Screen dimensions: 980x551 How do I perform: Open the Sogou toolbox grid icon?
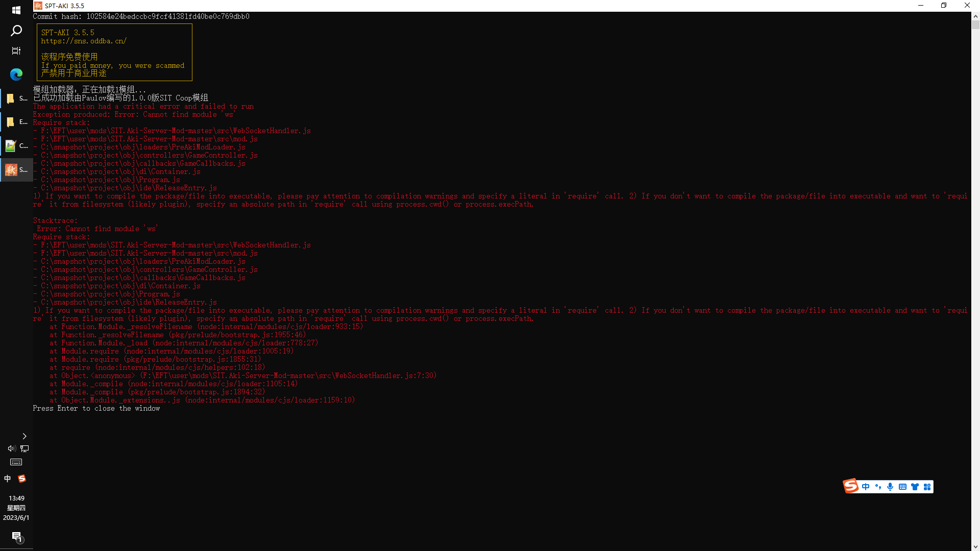(x=927, y=487)
